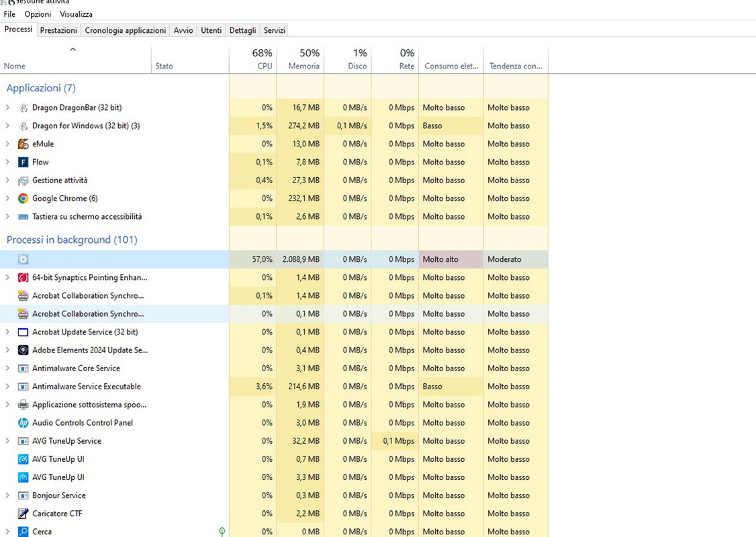Click the unnamed gear process icon
Screen dimensions: 756x537
point(23,259)
